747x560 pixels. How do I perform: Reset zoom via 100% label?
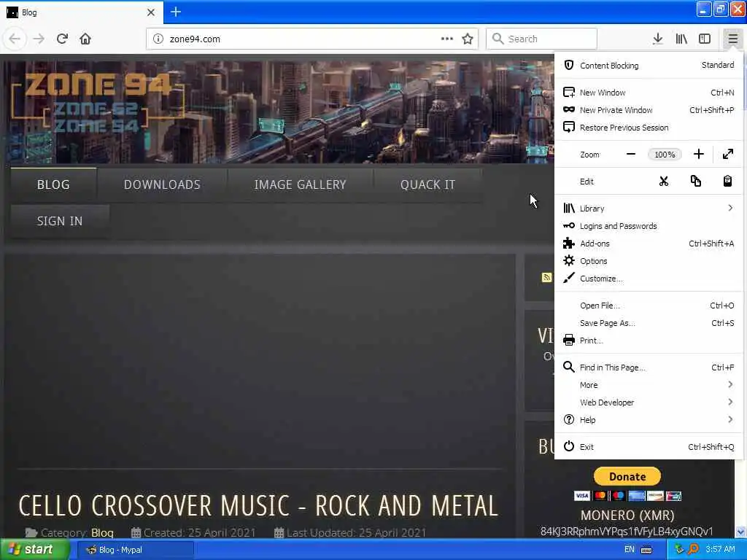click(665, 155)
